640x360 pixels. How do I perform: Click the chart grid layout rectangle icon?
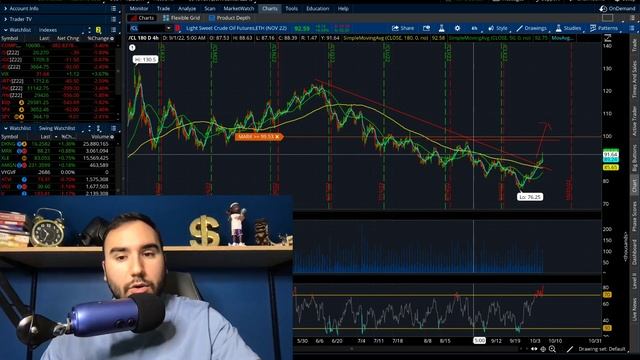[607, 18]
